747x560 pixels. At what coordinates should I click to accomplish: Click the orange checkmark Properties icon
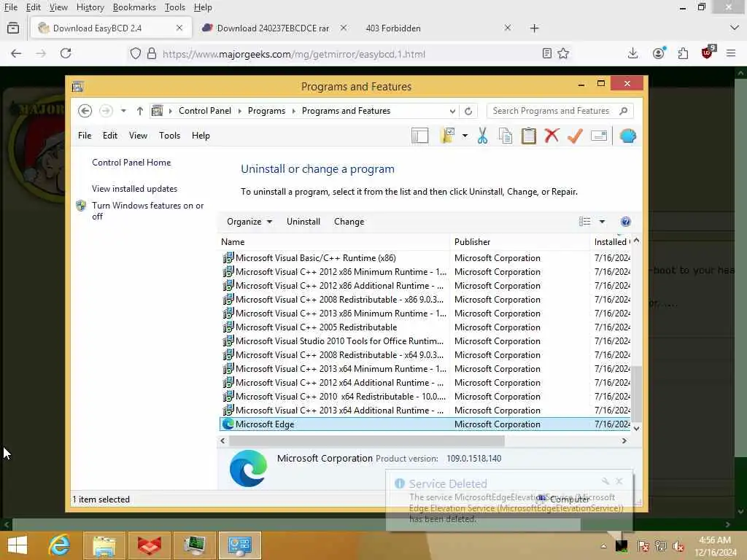(575, 136)
